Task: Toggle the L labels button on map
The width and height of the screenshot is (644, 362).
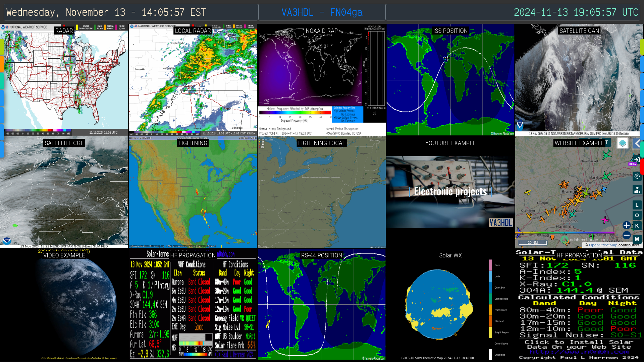Action: tap(637, 205)
